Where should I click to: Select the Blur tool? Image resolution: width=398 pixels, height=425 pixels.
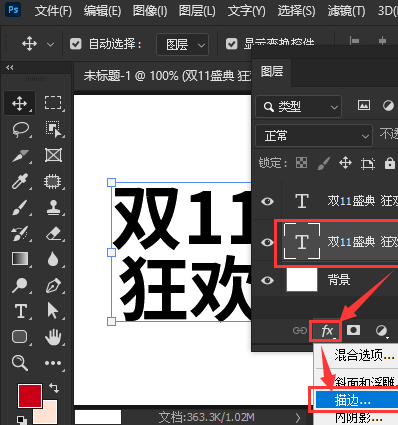pyautogui.click(x=53, y=259)
